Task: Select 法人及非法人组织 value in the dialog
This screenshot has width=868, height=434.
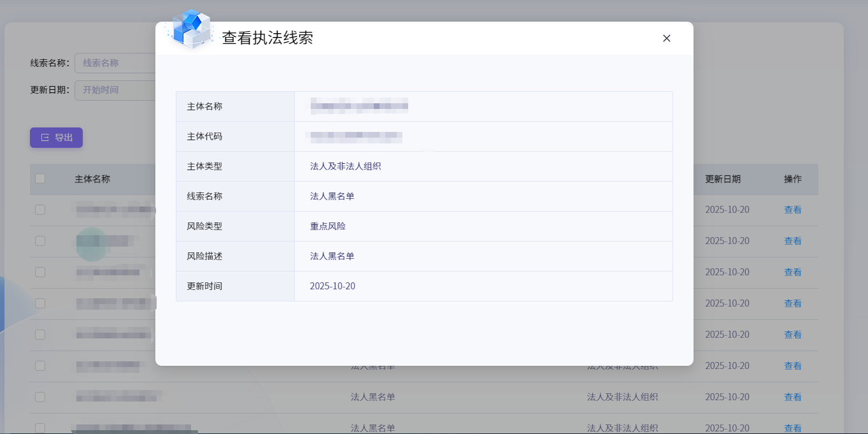Action: click(345, 166)
